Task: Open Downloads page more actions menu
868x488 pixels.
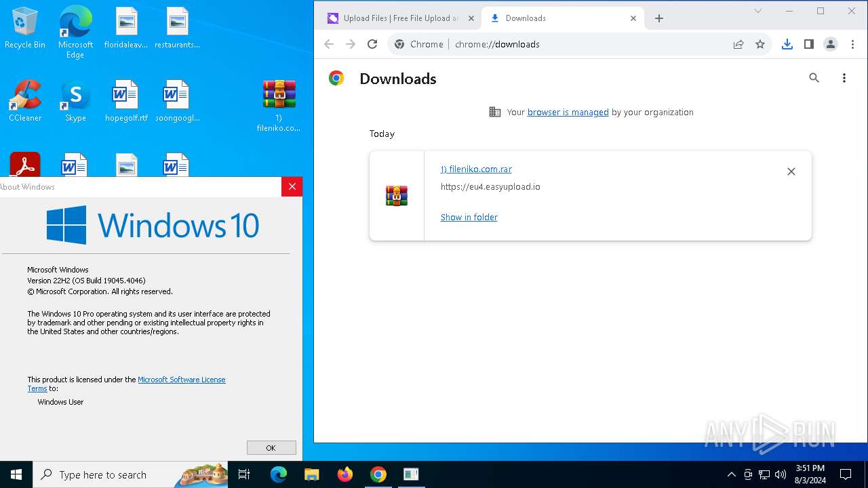Action: 844,78
